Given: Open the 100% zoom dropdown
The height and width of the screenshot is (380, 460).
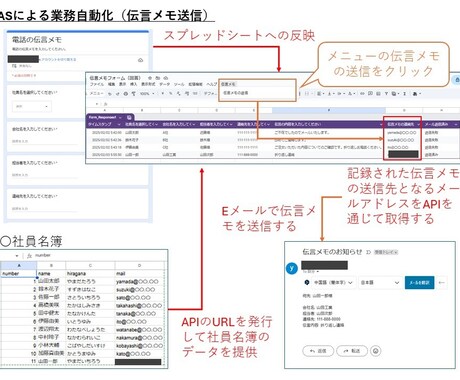Looking at the screenshot, I should (147, 94).
